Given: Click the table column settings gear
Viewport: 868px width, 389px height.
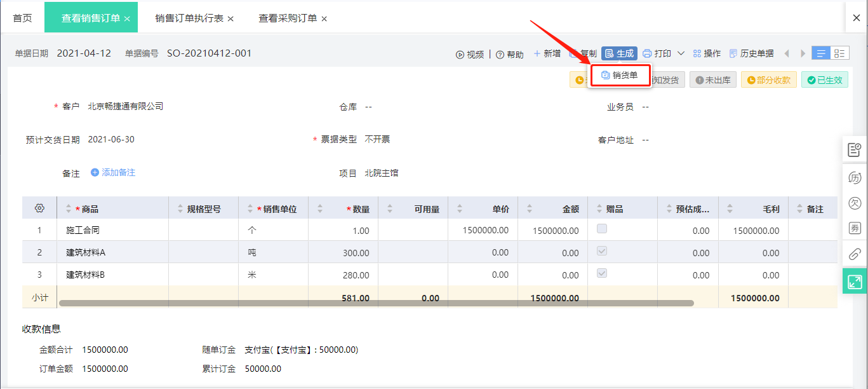Looking at the screenshot, I should click(39, 208).
